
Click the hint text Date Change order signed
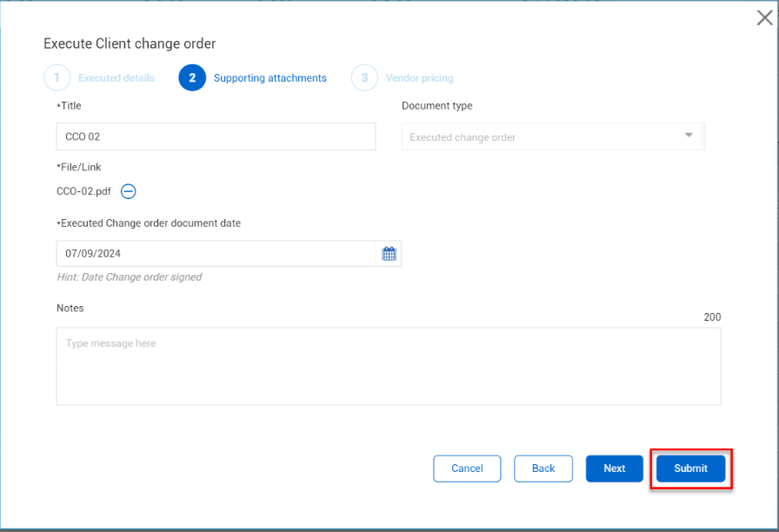click(130, 277)
